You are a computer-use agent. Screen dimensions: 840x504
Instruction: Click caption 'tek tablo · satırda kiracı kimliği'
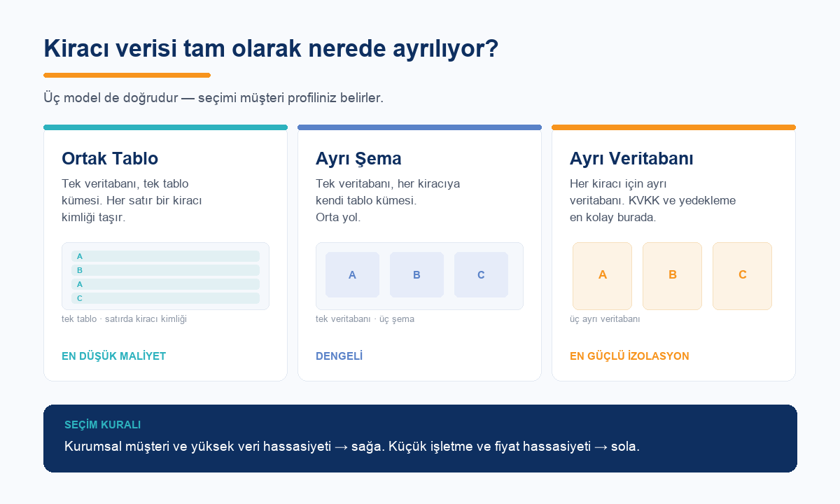coord(124,319)
